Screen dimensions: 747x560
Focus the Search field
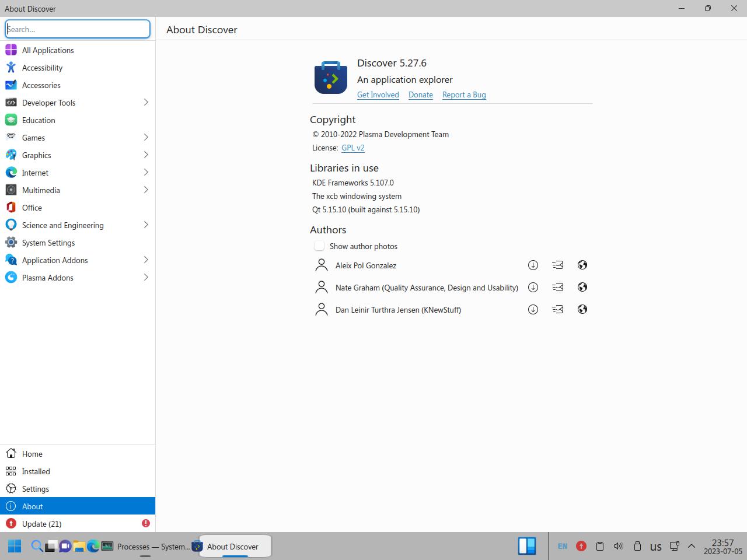pos(78,29)
